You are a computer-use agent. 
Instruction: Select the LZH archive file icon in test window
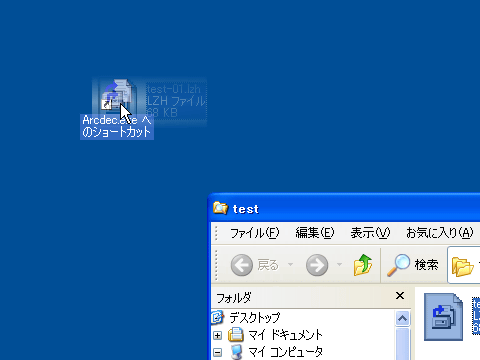(x=443, y=317)
